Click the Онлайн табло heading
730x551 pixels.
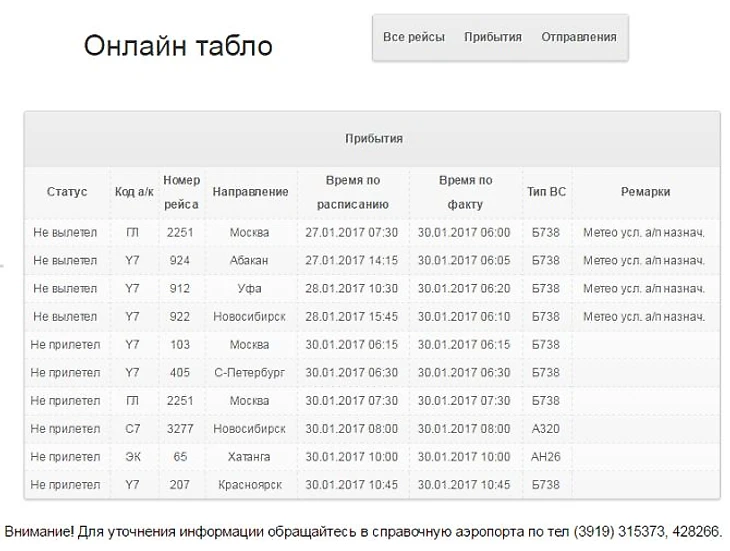point(178,46)
